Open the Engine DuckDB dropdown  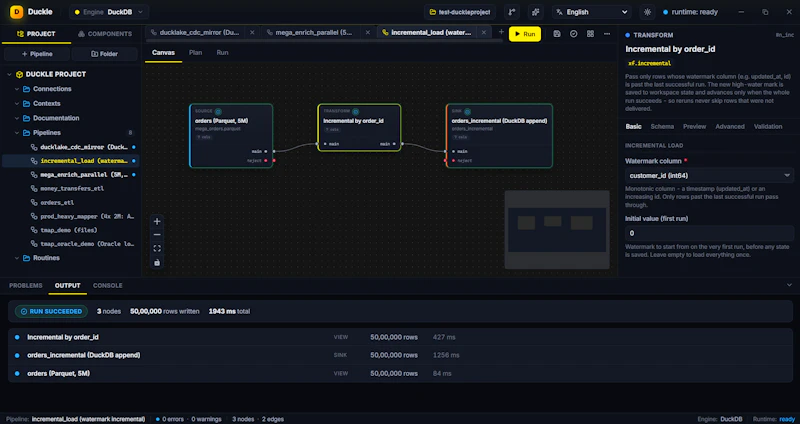coord(109,12)
